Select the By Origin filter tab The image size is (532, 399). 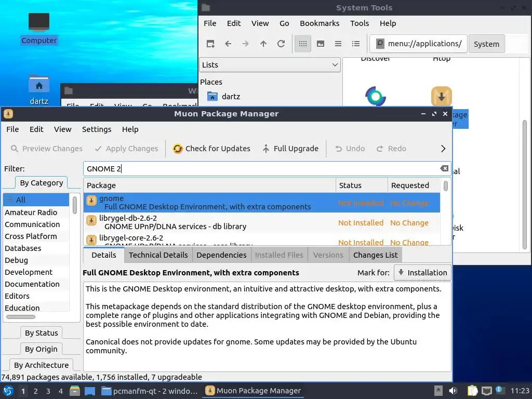42,349
